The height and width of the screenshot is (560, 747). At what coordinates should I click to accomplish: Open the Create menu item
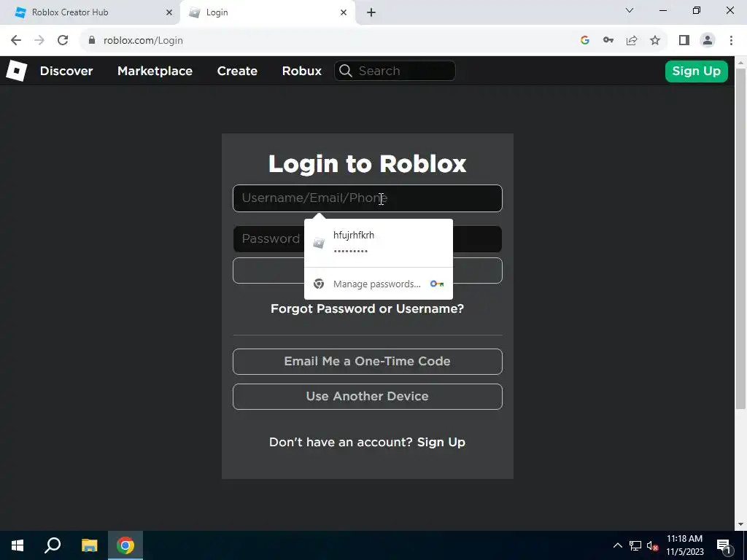coord(237,71)
